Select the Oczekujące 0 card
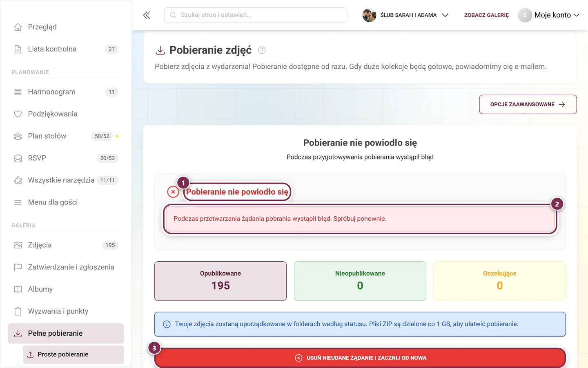Viewport: 588px width, 368px height. pos(500,281)
